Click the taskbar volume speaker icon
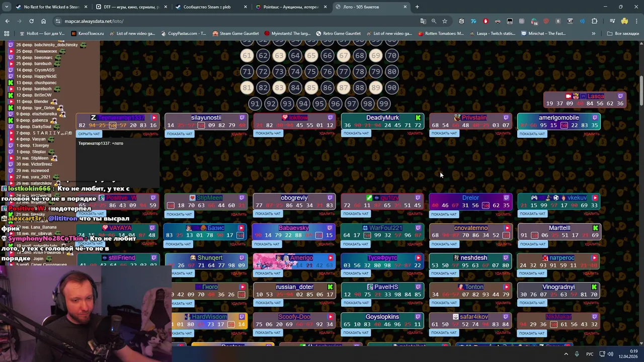Screen dimensions: 644x362 pyautogui.click(x=610, y=354)
